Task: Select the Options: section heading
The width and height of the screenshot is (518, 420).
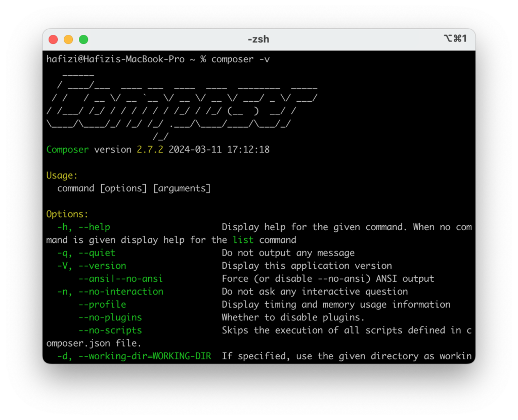Action: (67, 214)
